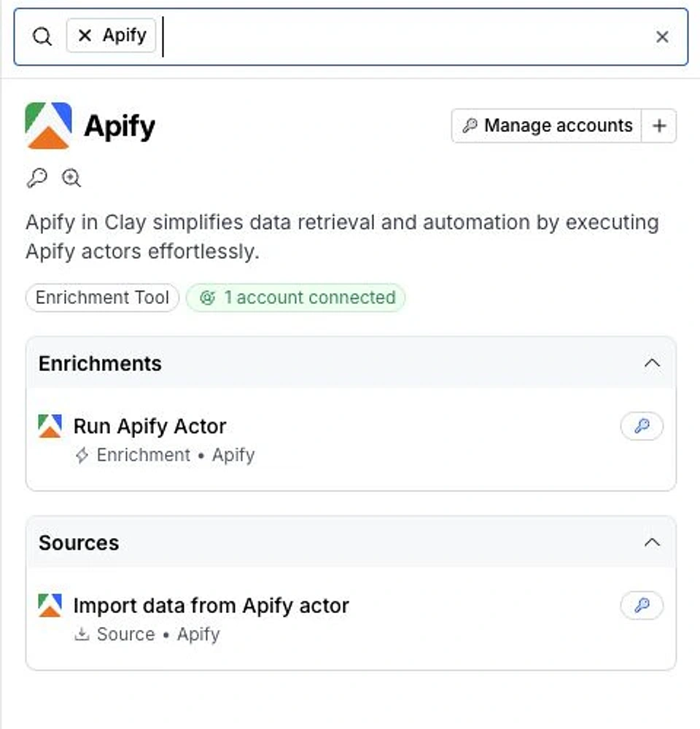700x729 pixels.
Task: Click the search magnifier icon
Action: coord(42,36)
